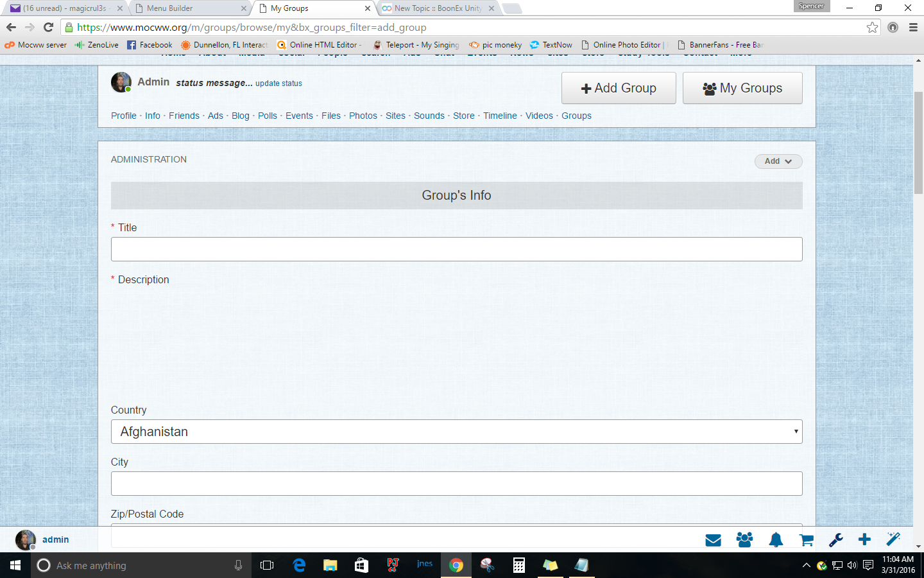Image resolution: width=924 pixels, height=578 pixels.
Task: Open the friends group icon in bottom bar
Action: click(x=744, y=540)
